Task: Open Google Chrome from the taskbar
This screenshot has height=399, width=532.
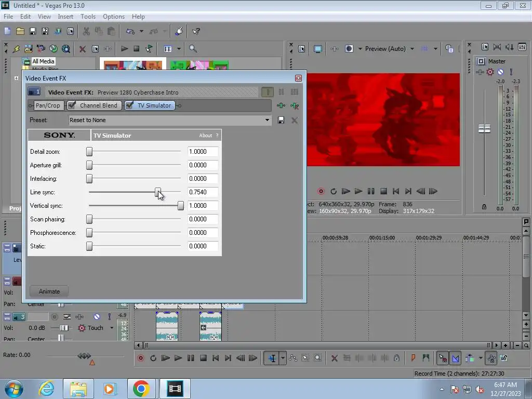Action: pos(141,389)
